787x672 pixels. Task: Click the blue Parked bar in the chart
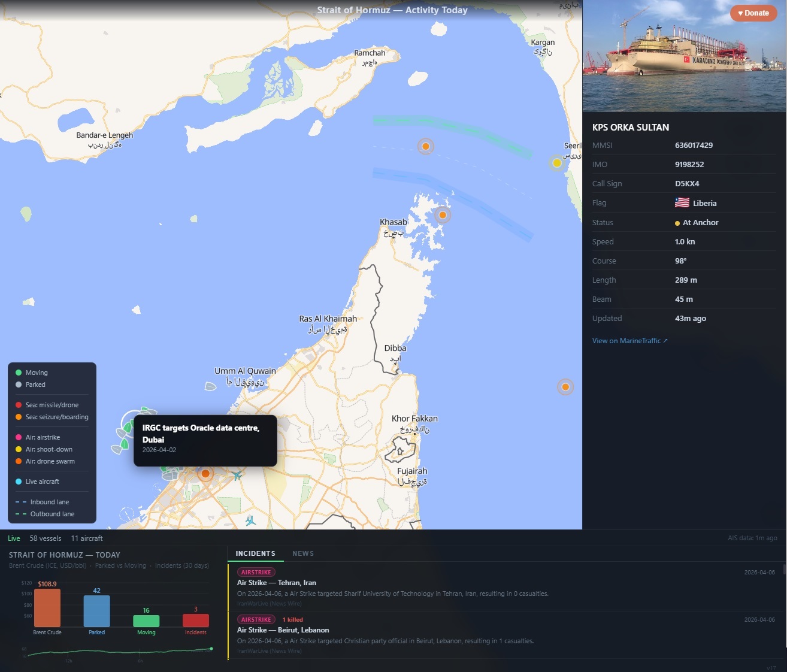[96, 611]
